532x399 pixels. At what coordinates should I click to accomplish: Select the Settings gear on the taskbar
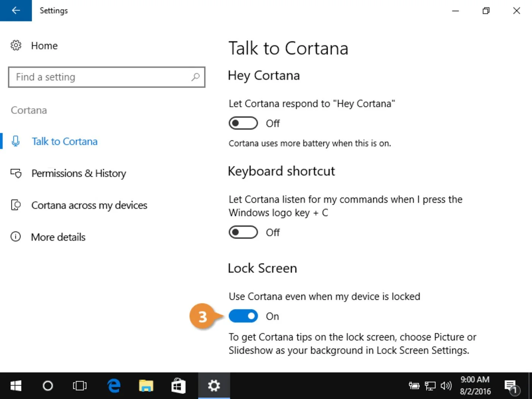point(214,386)
